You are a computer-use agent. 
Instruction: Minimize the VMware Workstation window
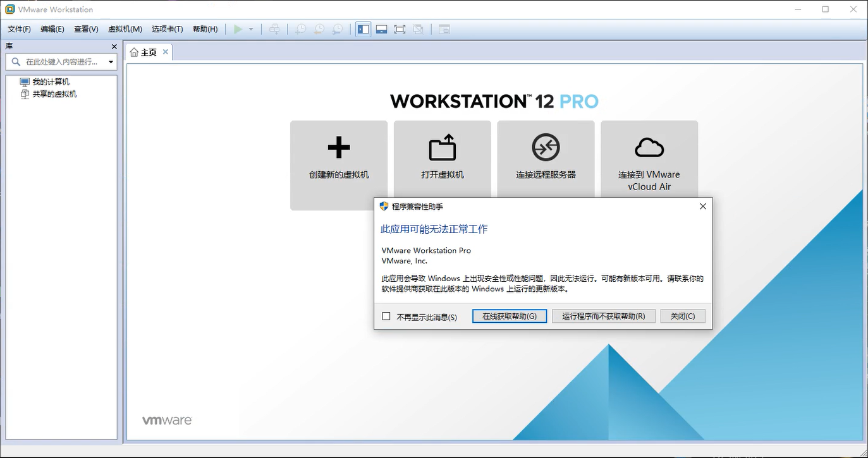(798, 9)
